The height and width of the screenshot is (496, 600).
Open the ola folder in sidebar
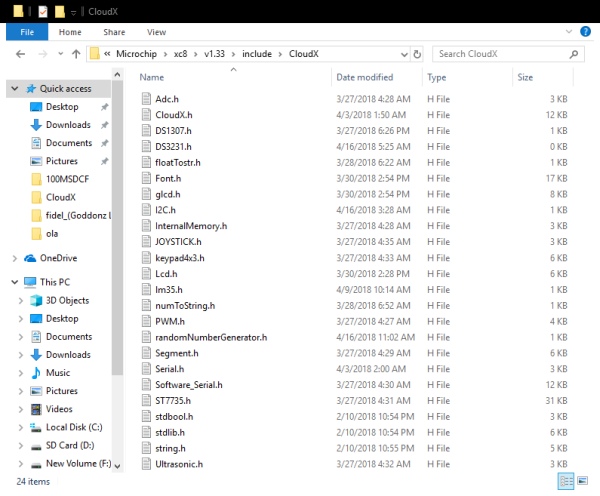pyautogui.click(x=52, y=233)
